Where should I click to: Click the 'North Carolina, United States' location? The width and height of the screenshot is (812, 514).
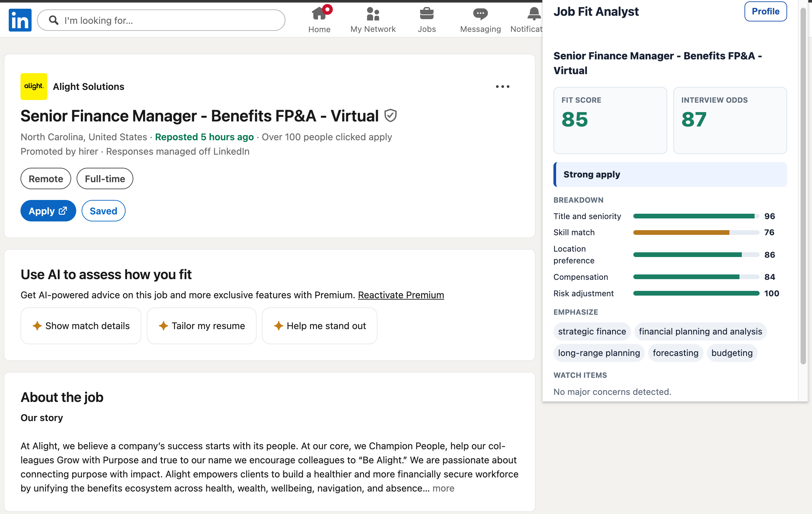[x=84, y=137]
